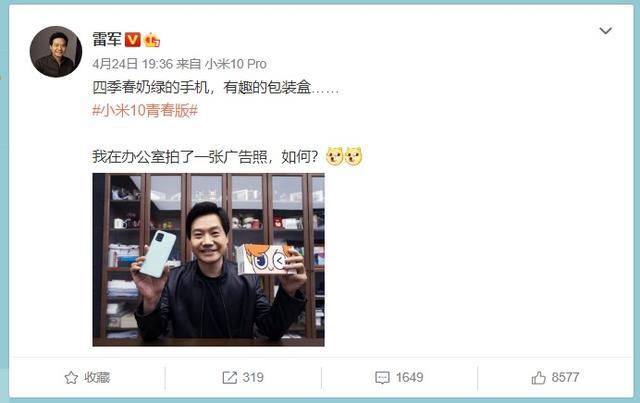Click the repost count 319
Viewport: 640px width, 403px height.
click(253, 377)
